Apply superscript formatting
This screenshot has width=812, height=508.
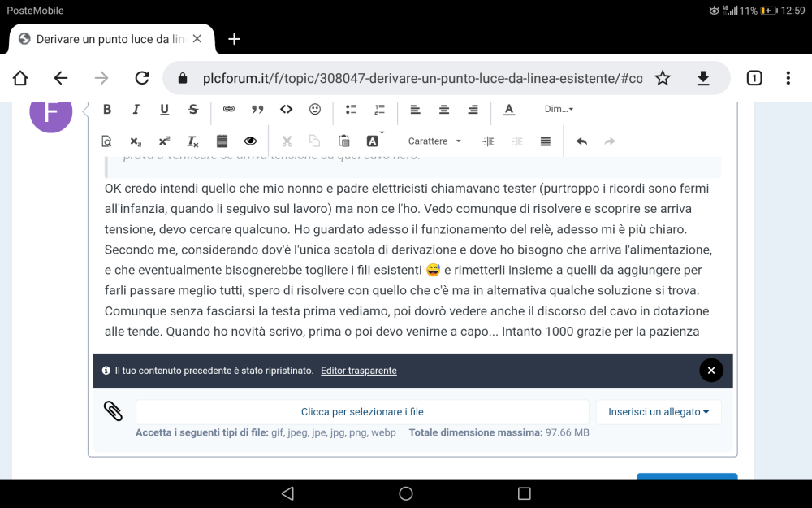pos(163,140)
